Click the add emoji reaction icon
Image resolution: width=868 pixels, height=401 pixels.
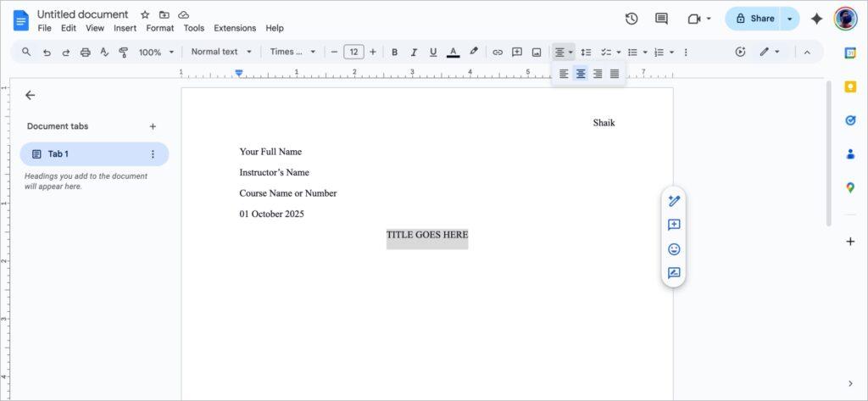(674, 249)
